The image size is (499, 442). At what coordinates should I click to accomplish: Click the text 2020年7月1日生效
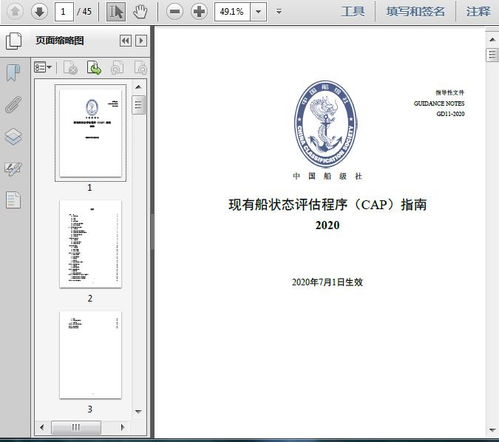pos(327,282)
